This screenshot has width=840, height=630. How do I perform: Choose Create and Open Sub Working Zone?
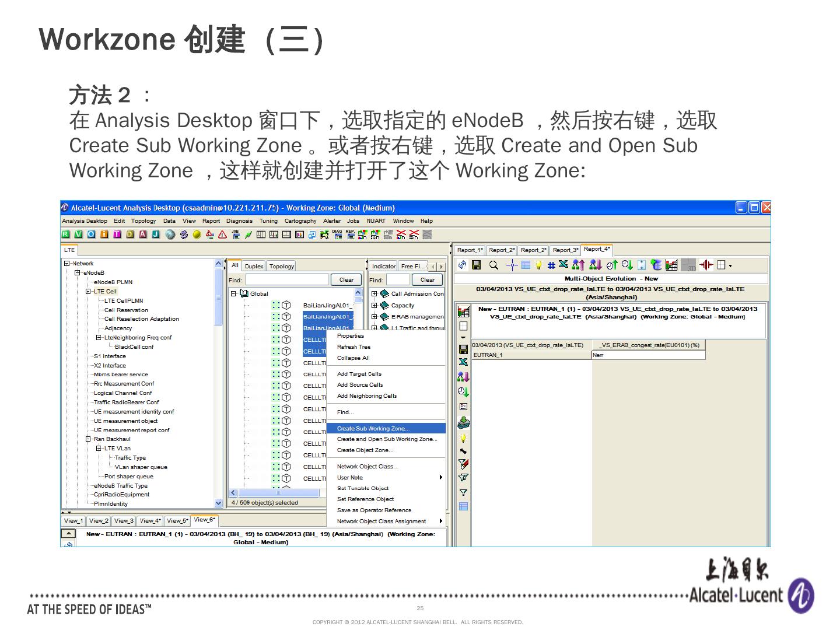coord(386,439)
